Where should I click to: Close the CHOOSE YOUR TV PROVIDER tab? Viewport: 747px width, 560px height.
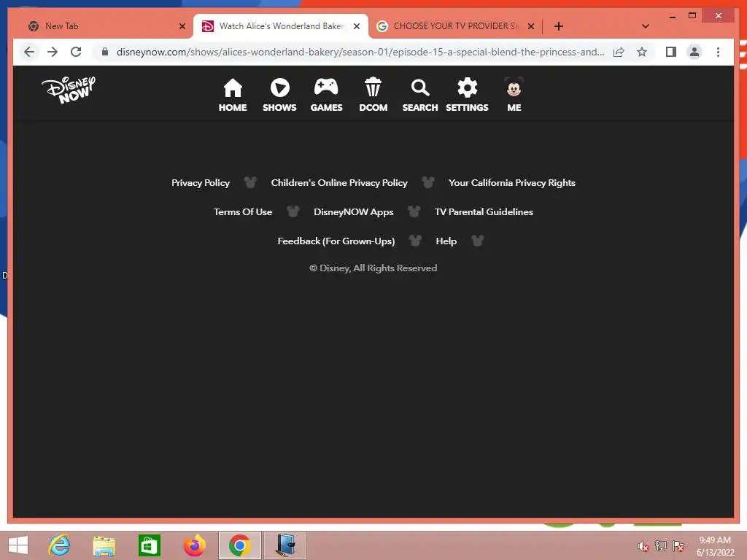pos(531,26)
